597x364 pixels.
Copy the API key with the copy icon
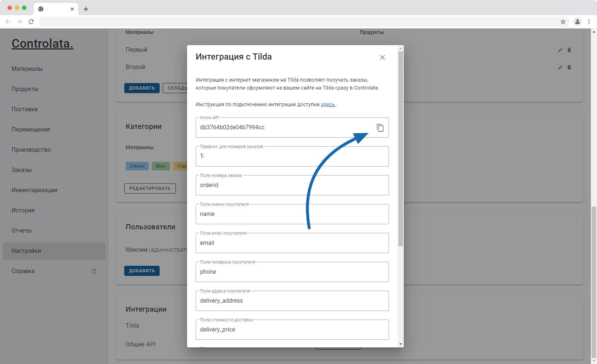[380, 128]
